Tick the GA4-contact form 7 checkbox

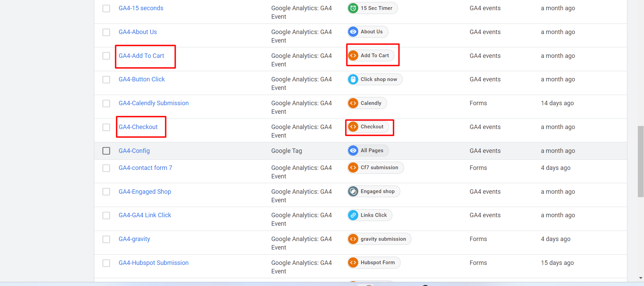[106, 168]
